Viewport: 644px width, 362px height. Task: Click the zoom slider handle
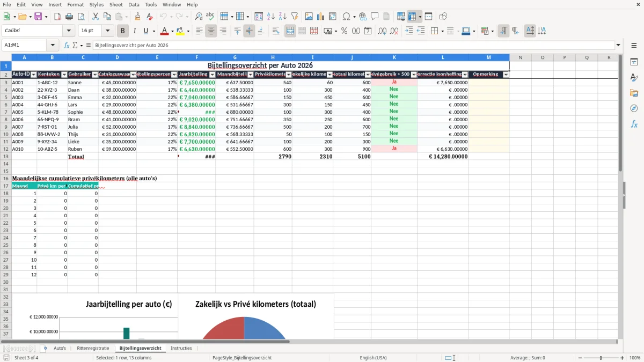click(601, 358)
